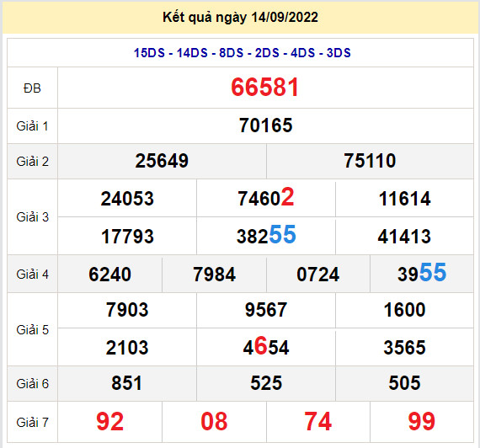Select the Giải 3 number 74602
Image resolution: width=480 pixels, height=448 pixels.
click(x=266, y=198)
